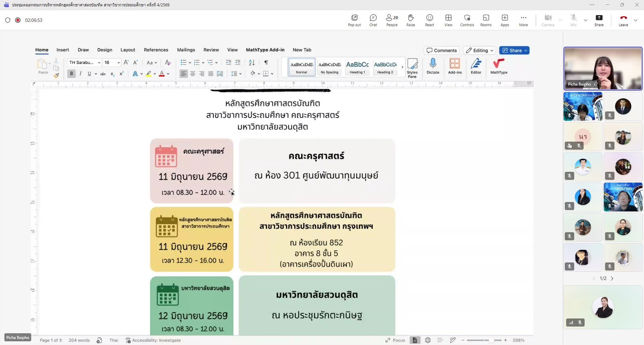
Task: Toggle Italic formatting
Action: pyautogui.click(x=80, y=74)
